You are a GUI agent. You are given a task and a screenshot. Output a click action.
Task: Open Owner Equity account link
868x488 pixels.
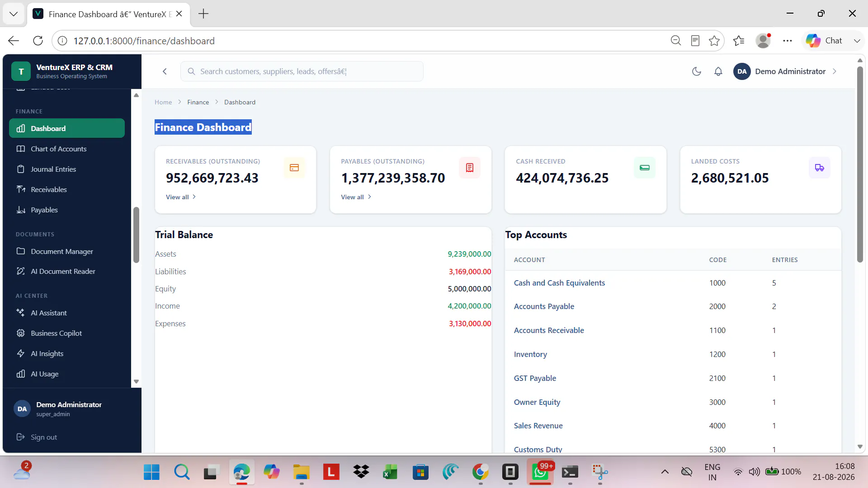coord(537,402)
